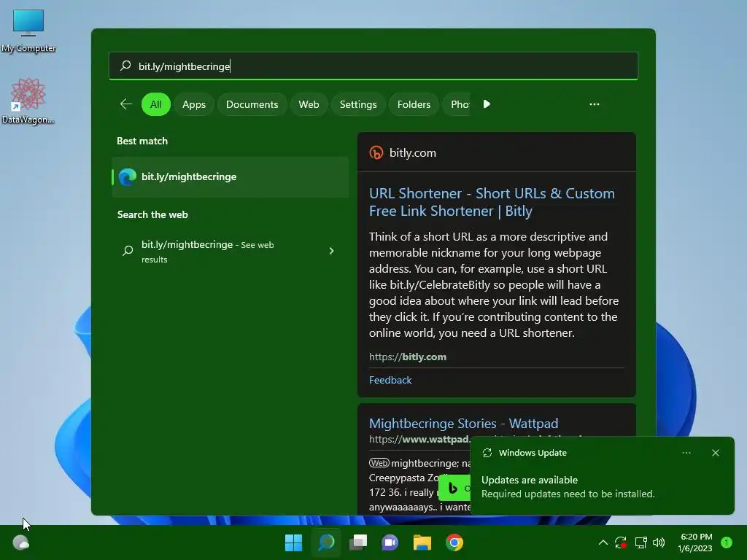This screenshot has height=560, width=747.
Task: Click the Windows Update refresh icon
Action: tap(487, 452)
